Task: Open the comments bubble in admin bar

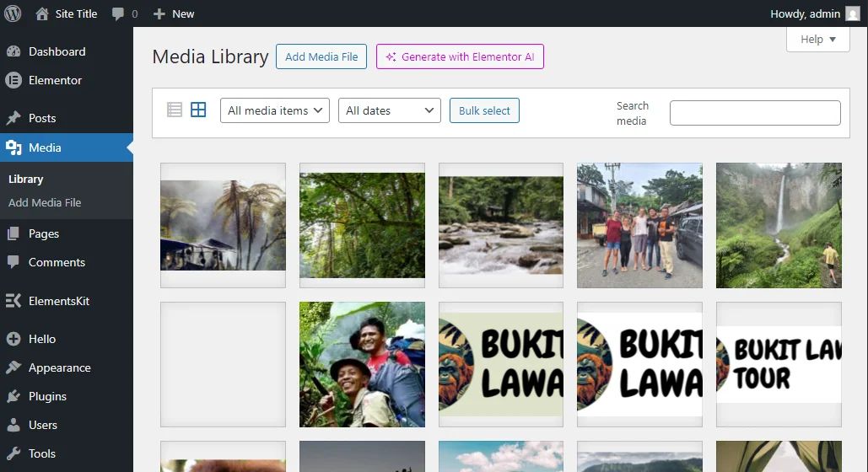Action: click(x=117, y=13)
